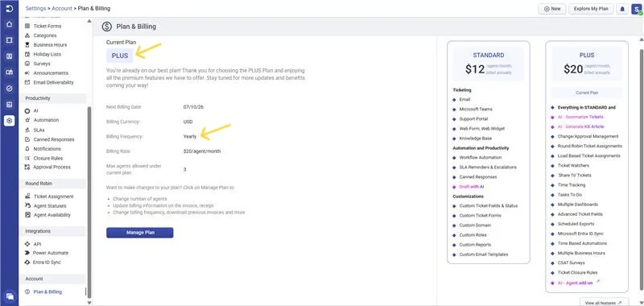Open the tasks checkmark icon in left rail

(x=10, y=89)
